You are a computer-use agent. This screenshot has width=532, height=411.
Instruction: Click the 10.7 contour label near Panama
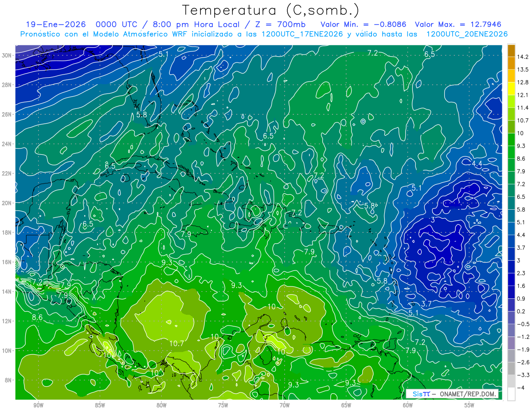(176, 343)
